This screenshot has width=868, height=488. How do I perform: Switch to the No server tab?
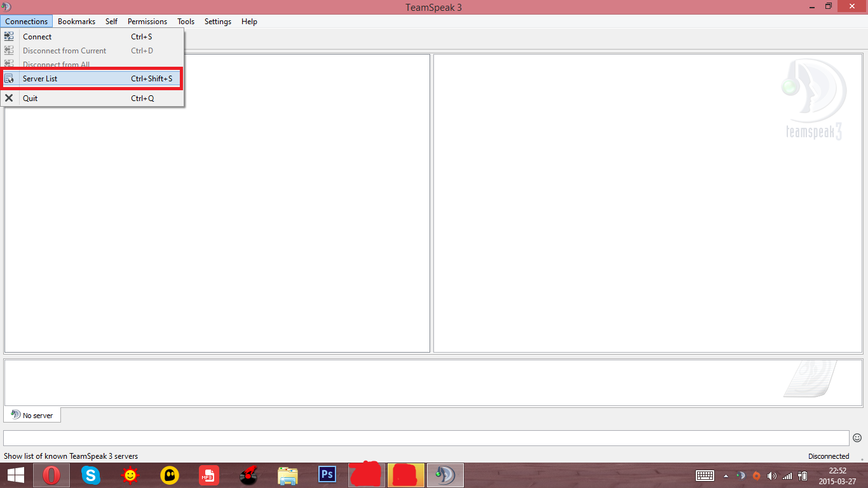pos(32,415)
